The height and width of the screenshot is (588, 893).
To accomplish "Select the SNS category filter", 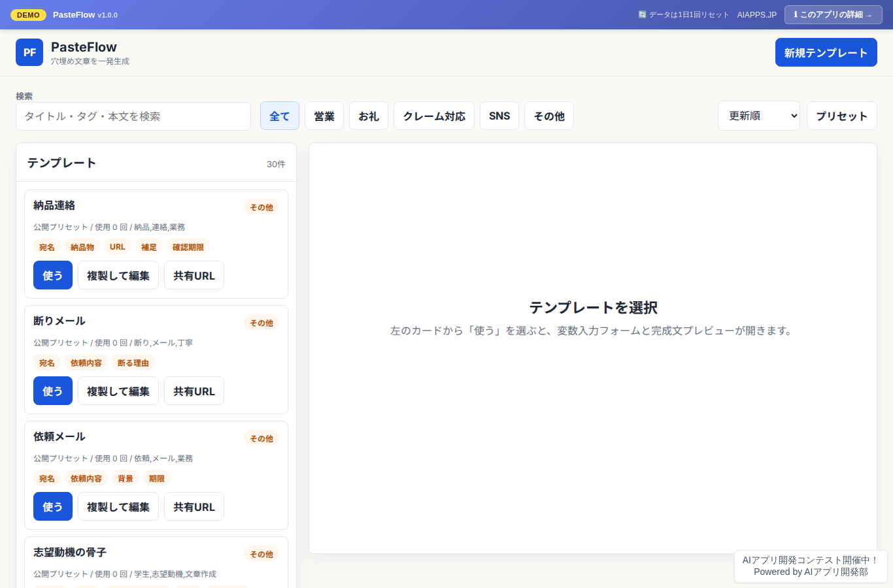I will (499, 116).
